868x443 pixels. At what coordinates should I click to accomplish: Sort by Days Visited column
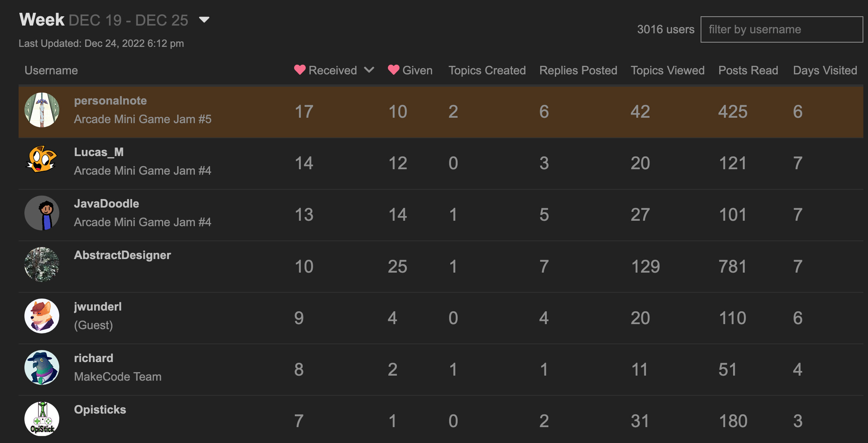click(x=825, y=70)
